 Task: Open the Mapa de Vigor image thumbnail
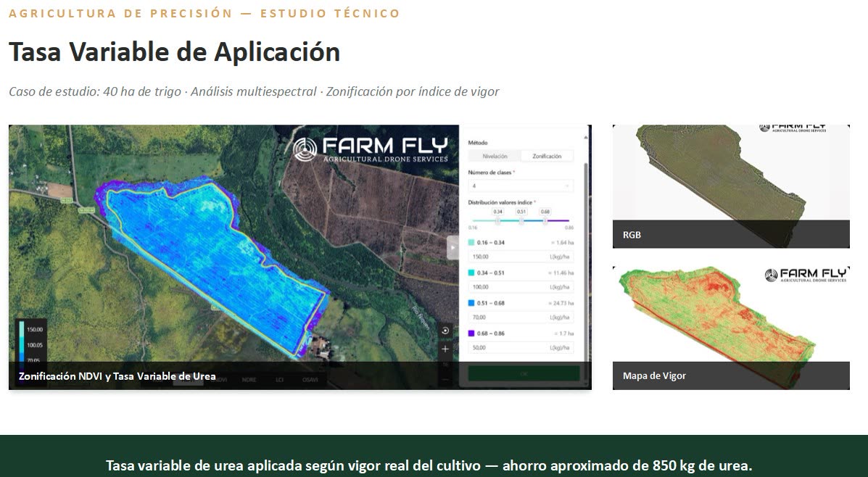click(731, 328)
